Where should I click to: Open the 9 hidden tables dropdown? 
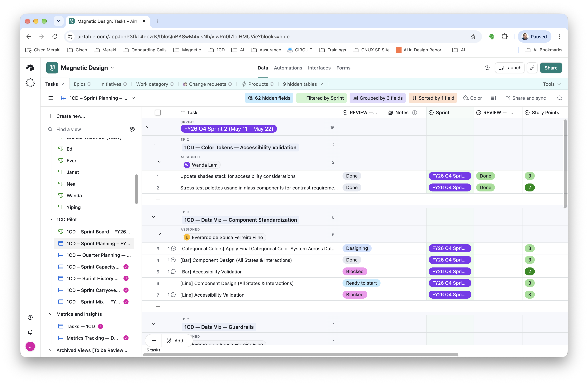click(303, 84)
